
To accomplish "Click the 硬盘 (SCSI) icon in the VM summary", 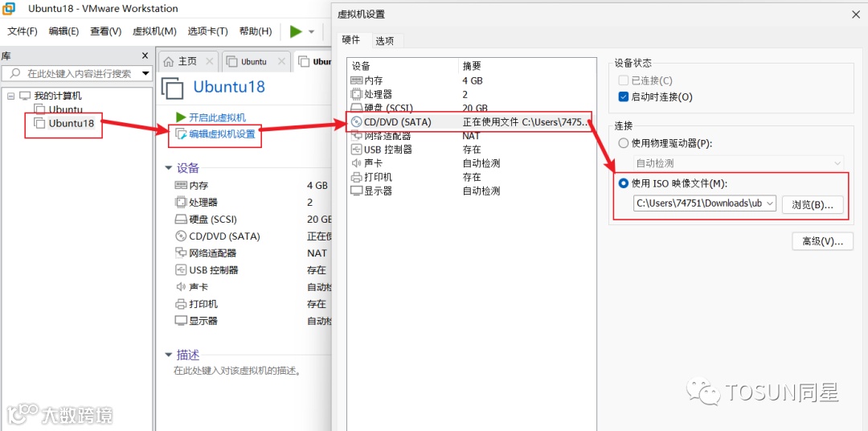I will tap(181, 220).
